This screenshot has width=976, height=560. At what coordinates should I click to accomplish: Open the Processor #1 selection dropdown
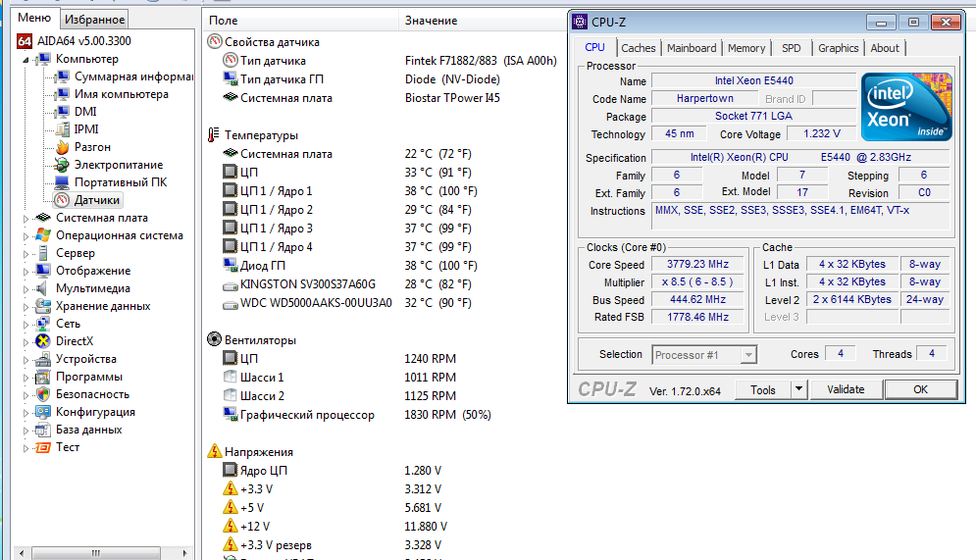pos(748,355)
